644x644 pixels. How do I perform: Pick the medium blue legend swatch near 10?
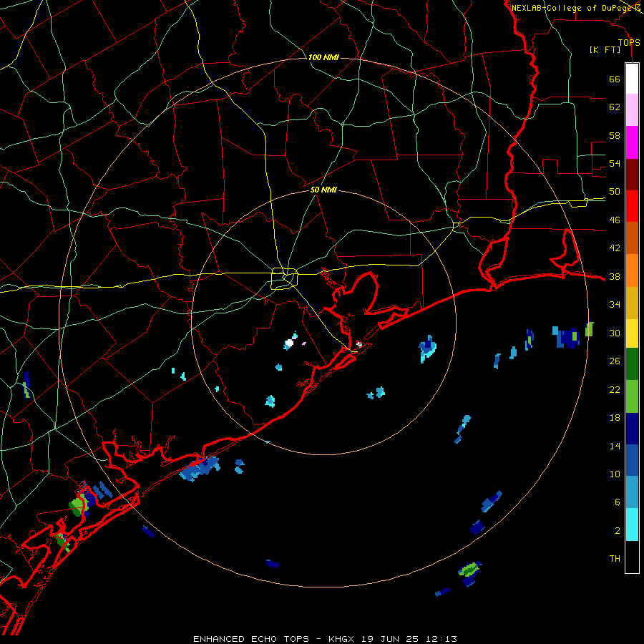pos(632,460)
